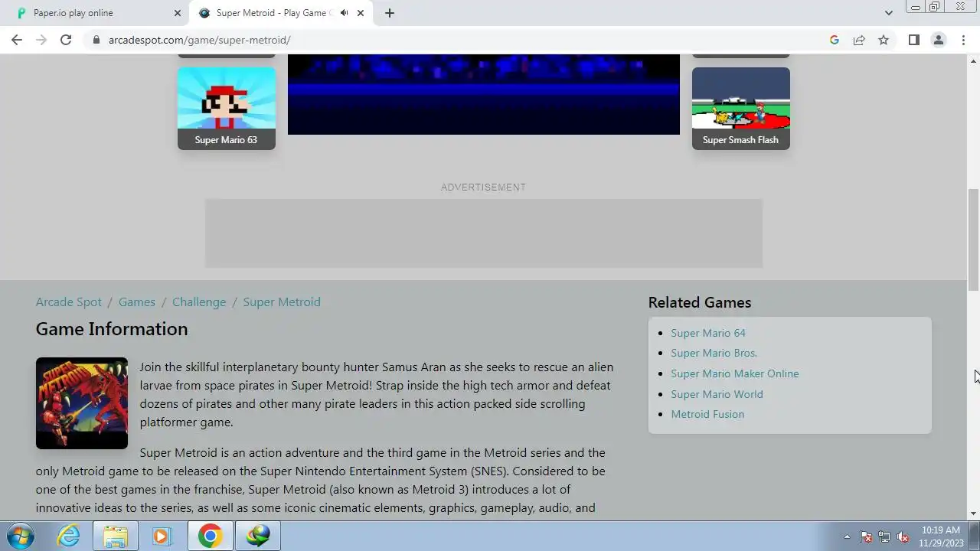The image size is (980, 551).
Task: Click the scrollbar down arrow
Action: [x=973, y=514]
